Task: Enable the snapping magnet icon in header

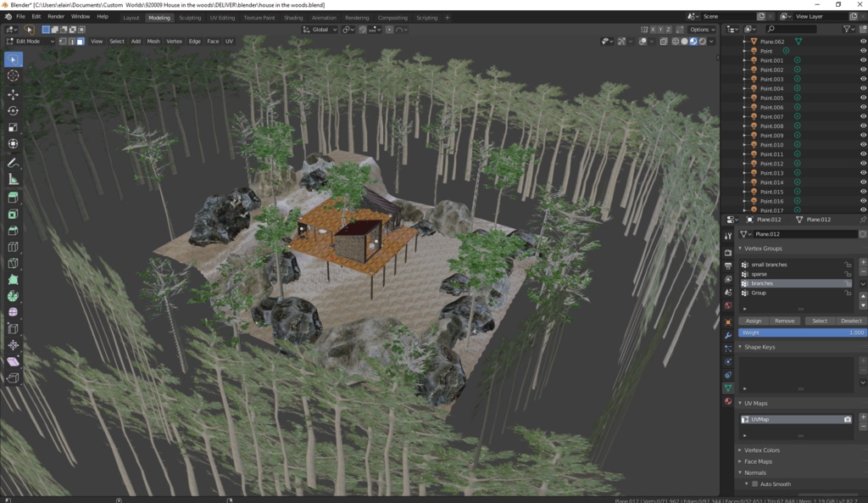Action: [364, 29]
